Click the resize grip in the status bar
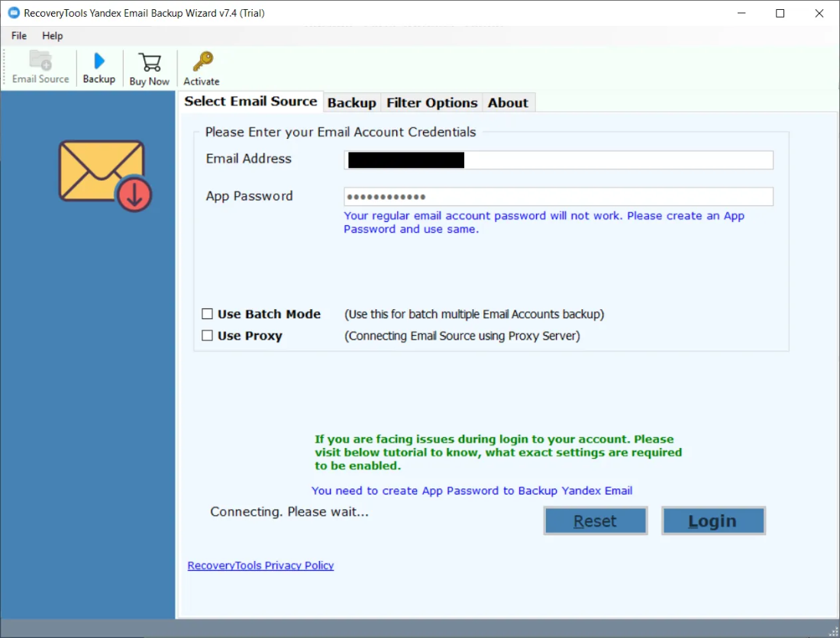This screenshot has width=840, height=638. (833, 631)
